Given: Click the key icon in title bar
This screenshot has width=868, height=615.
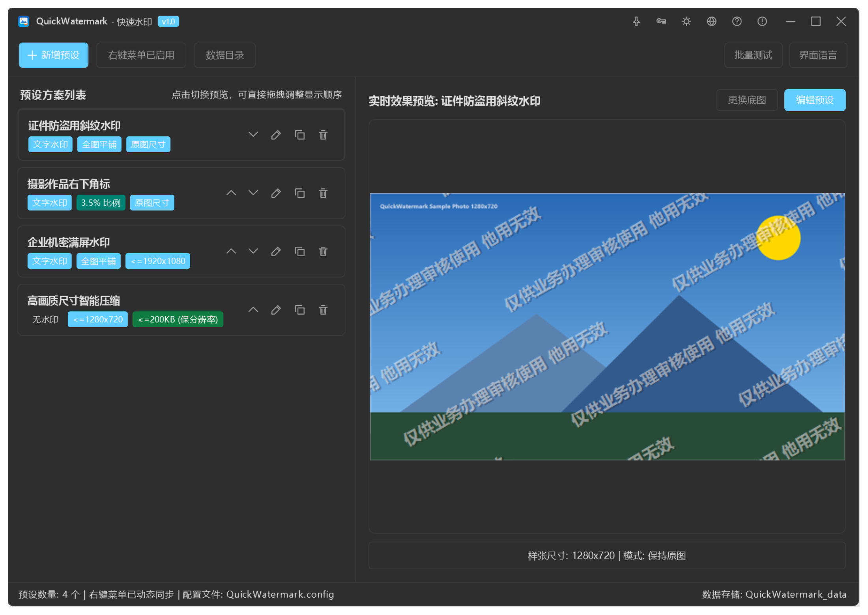Looking at the screenshot, I should pyautogui.click(x=661, y=21).
